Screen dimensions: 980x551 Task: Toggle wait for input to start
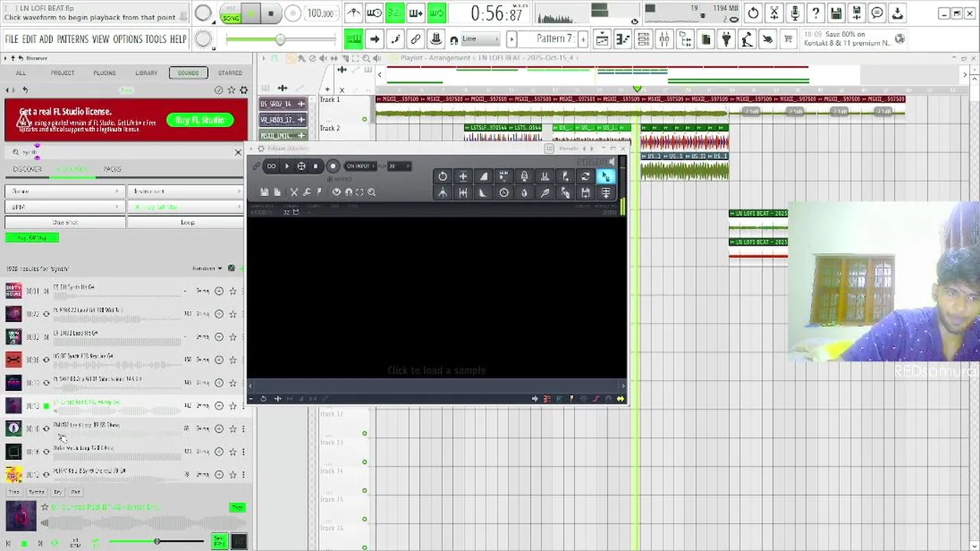click(374, 13)
